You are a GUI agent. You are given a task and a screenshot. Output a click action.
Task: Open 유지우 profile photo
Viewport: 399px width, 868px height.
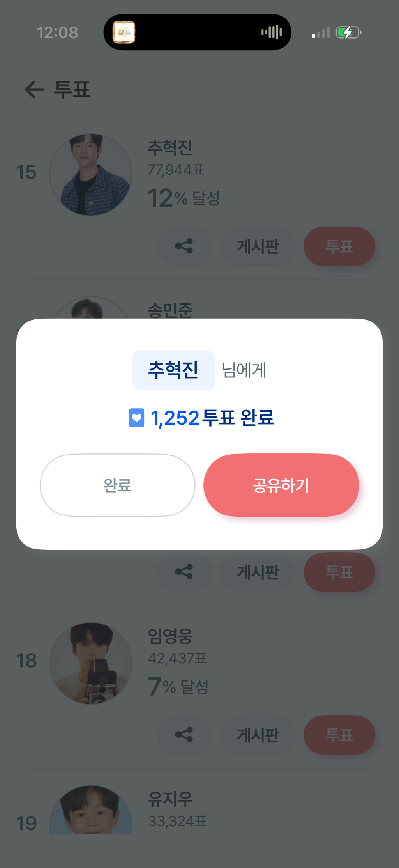pos(91,811)
